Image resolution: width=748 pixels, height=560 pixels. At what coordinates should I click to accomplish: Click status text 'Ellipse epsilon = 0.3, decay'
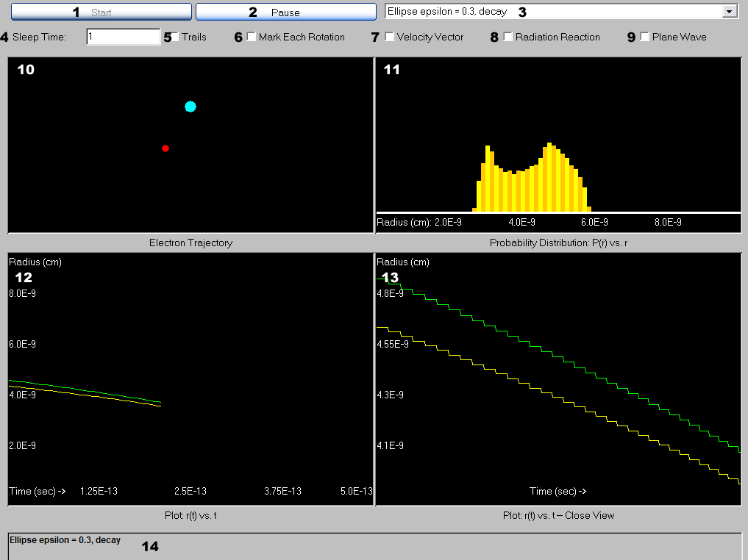point(65,540)
